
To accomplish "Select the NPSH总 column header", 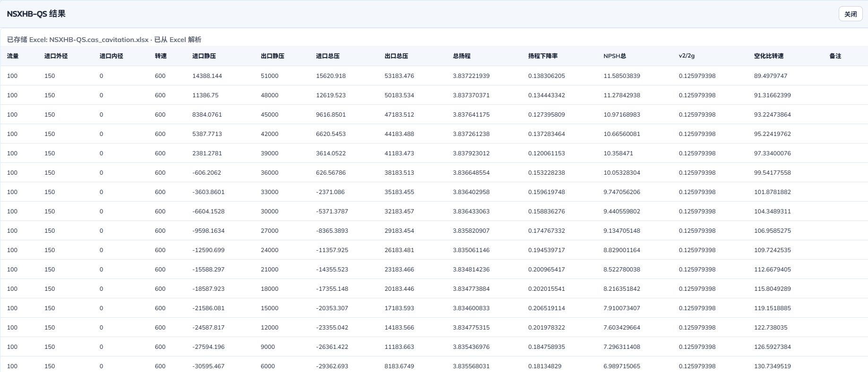I will click(615, 56).
